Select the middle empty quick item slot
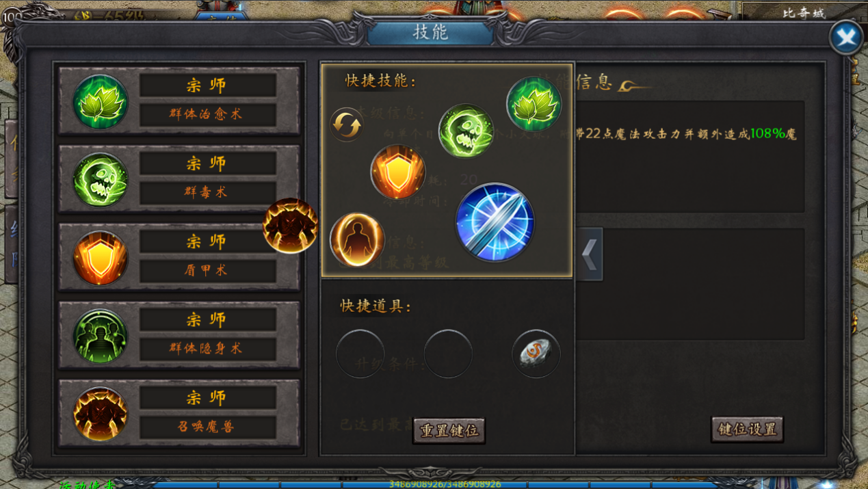The height and width of the screenshot is (489, 868). 448,354
